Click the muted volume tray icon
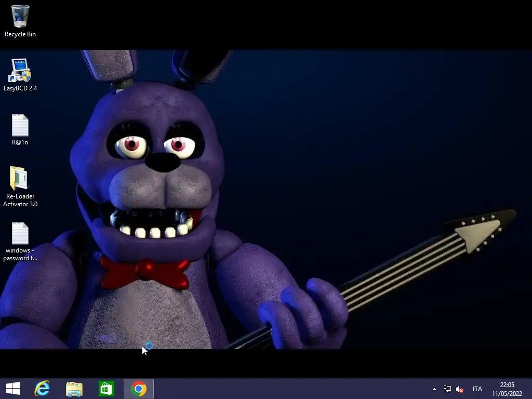 460,389
